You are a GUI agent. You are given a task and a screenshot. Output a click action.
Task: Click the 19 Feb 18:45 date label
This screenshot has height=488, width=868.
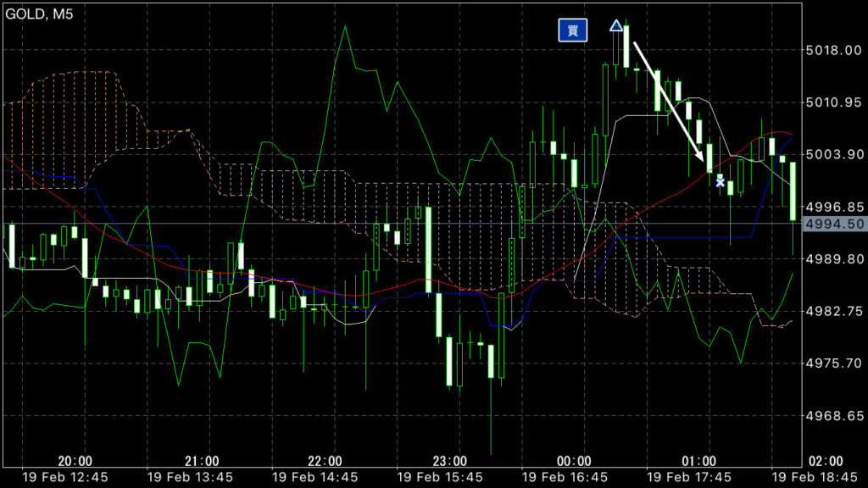[815, 477]
